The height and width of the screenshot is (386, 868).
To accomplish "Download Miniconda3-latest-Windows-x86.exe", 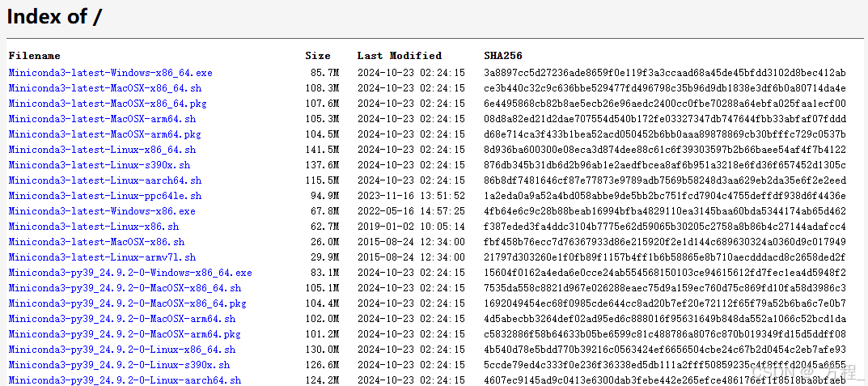I will (x=102, y=211).
